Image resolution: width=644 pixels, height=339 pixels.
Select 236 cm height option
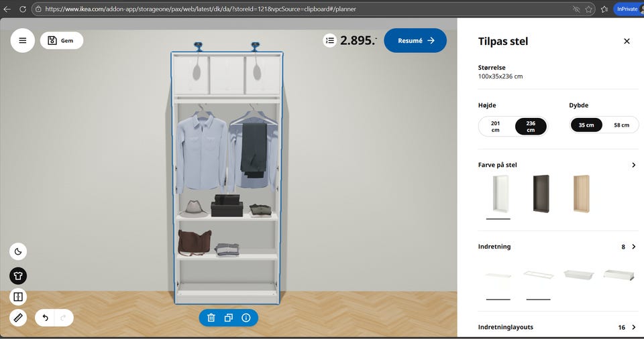coord(531,127)
